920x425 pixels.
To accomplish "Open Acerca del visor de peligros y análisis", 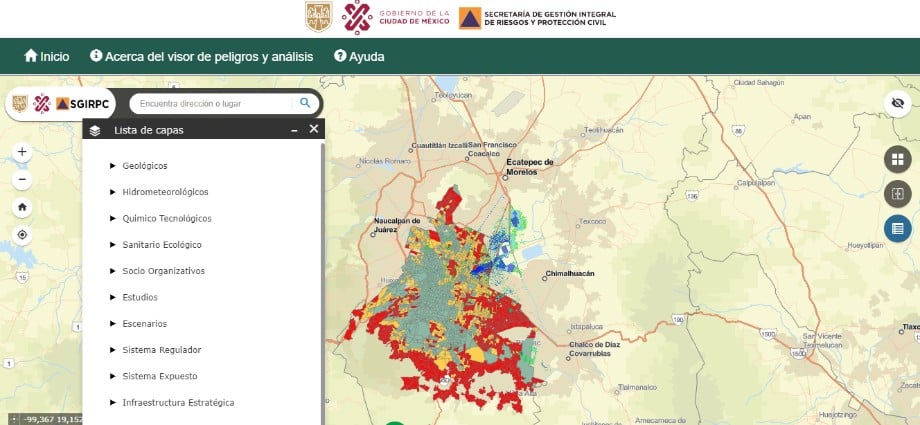I will pos(202,56).
